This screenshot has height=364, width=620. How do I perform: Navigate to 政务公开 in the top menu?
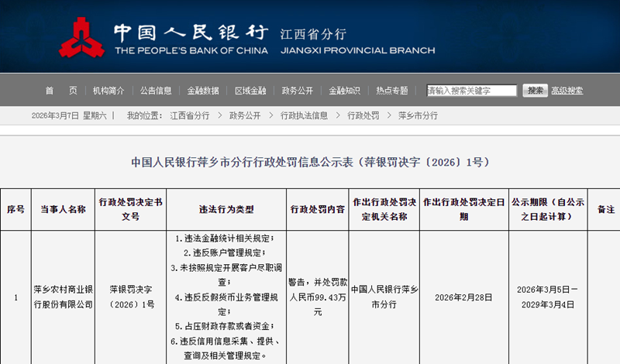pyautogui.click(x=298, y=91)
